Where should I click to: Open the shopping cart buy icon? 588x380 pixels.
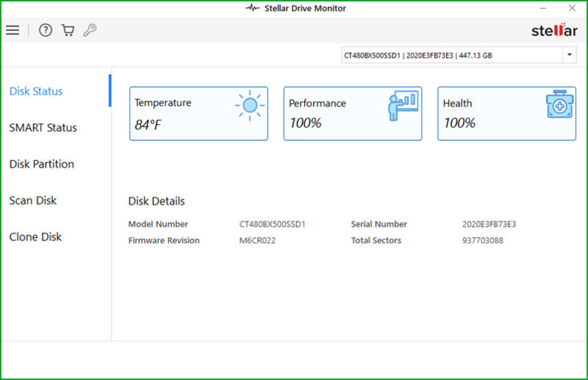point(68,30)
